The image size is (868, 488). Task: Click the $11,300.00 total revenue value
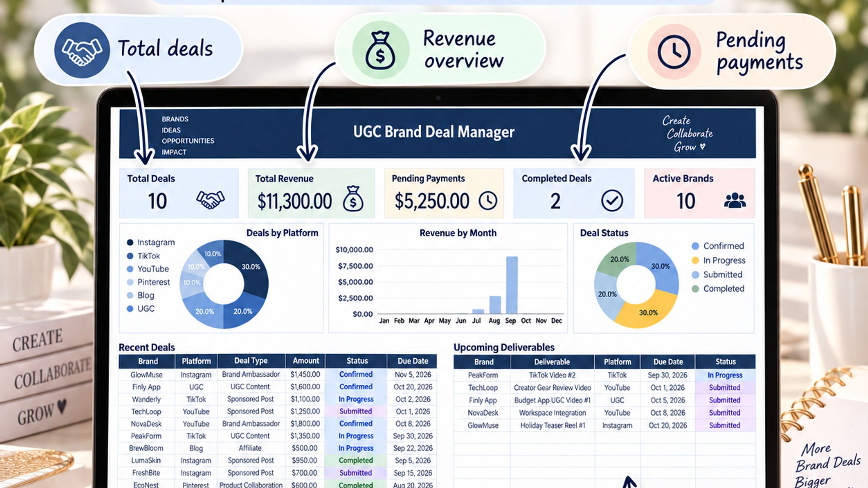(294, 201)
